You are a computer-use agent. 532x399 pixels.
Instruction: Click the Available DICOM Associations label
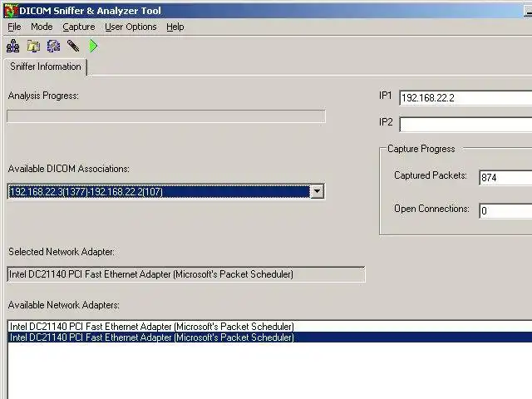(x=69, y=169)
